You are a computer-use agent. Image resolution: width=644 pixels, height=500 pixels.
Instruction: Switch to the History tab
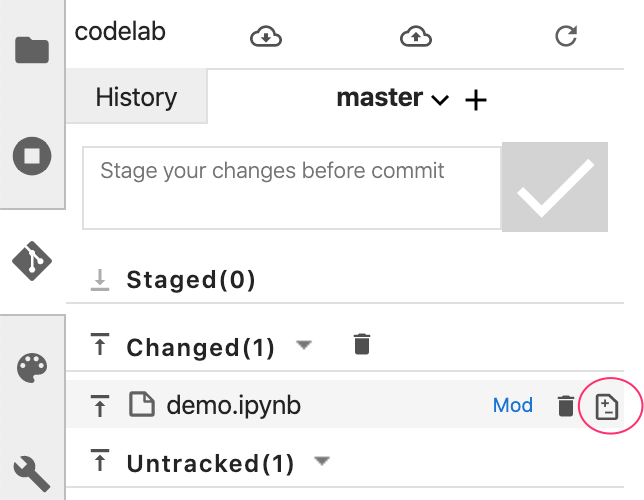[136, 98]
